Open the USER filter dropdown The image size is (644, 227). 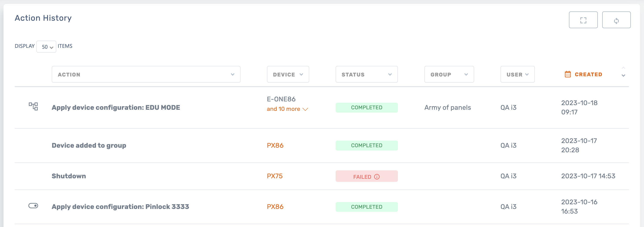[x=517, y=74]
